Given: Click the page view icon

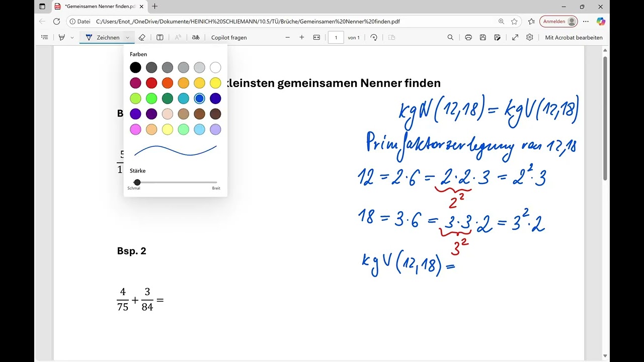Looking at the screenshot, I should click(392, 37).
